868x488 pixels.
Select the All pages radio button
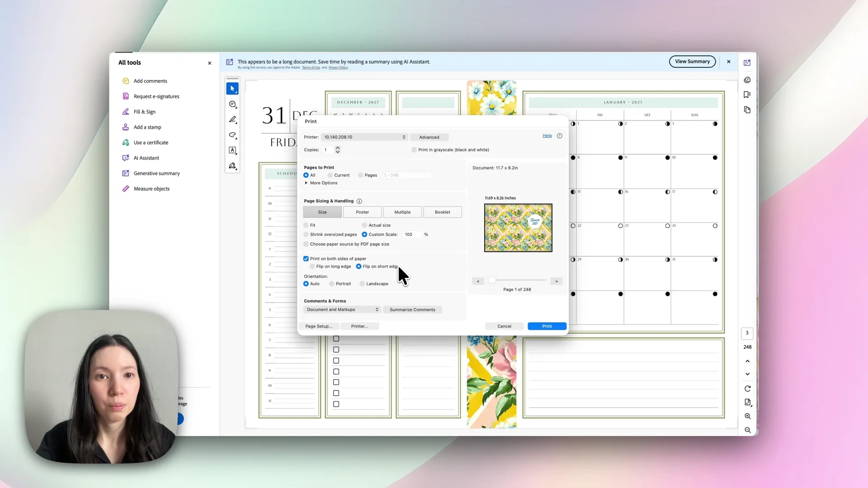tap(306, 175)
